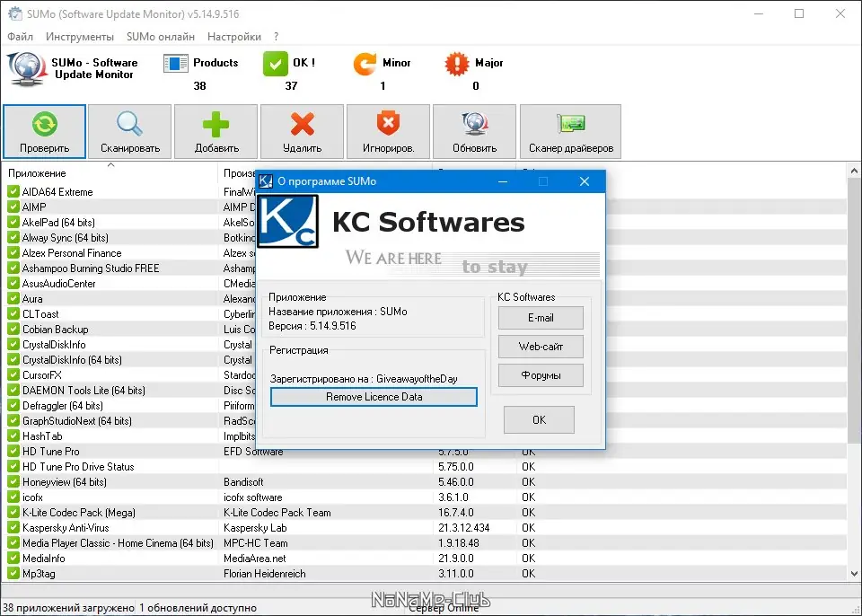Click the orange Minor updates icon

tap(365, 63)
